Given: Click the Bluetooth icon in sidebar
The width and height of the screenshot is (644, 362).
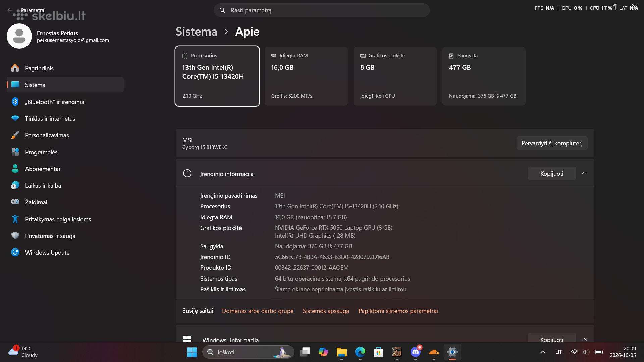Looking at the screenshot, I should coord(15,102).
